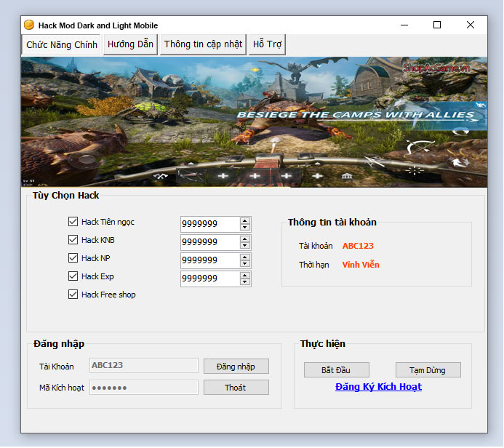504x448 pixels.
Task: Open the Đăng Ký Kích Hoạt link
Action: [x=378, y=387]
